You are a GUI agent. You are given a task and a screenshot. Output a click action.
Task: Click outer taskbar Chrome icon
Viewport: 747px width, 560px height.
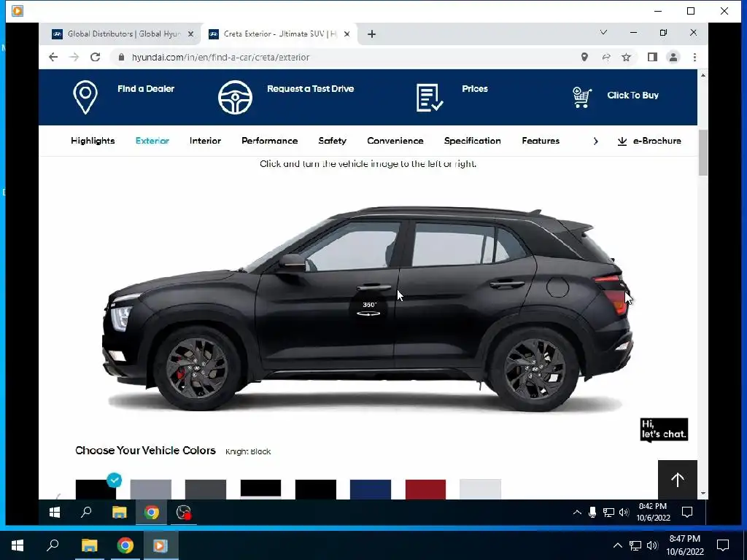125,545
